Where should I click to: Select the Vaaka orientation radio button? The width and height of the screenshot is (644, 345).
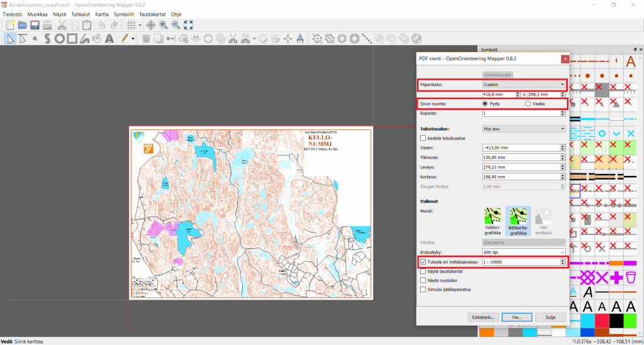pyautogui.click(x=528, y=104)
